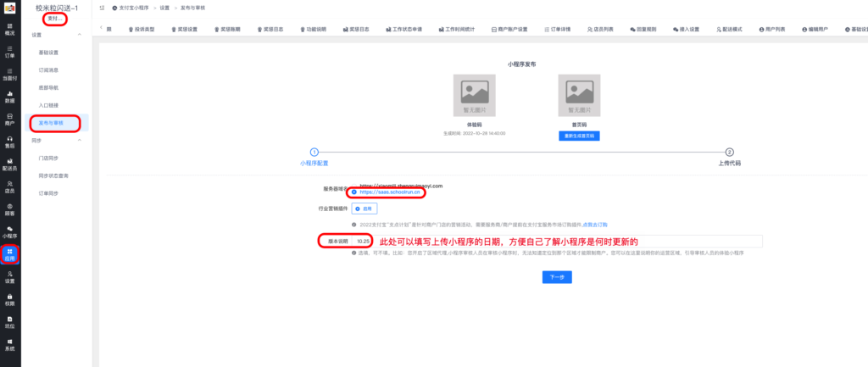
Task: Click step 1 小程序配置 in the progress steps
Action: [314, 157]
